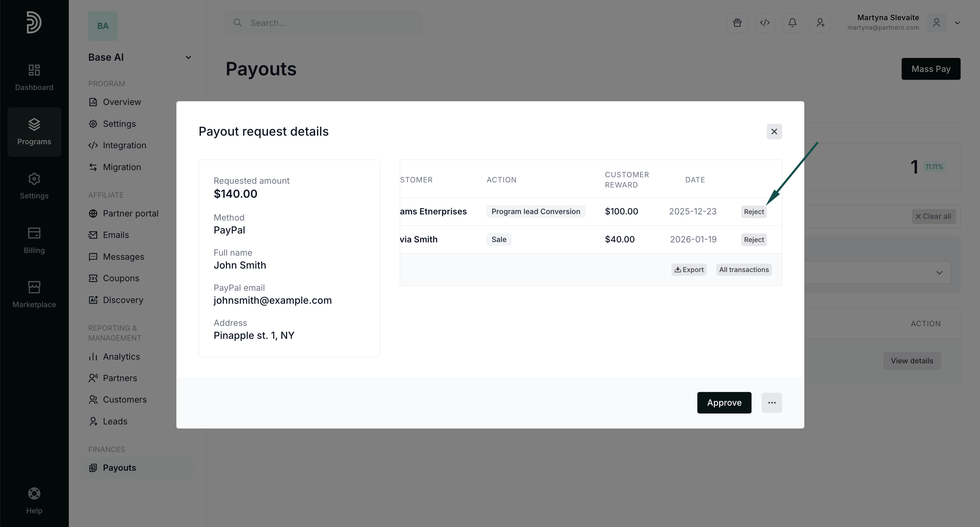Viewport: 980px width, 527px height.
Task: Open the user account dropdown chevron
Action: [957, 23]
